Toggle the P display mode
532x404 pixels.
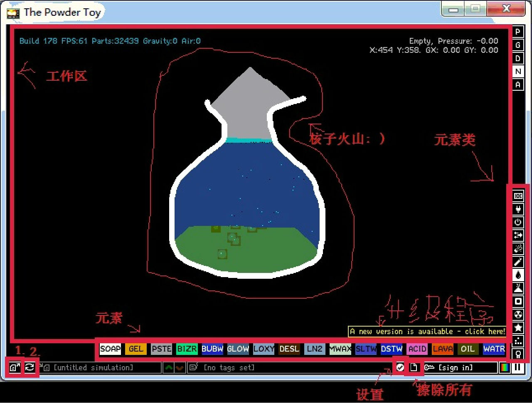tap(518, 32)
